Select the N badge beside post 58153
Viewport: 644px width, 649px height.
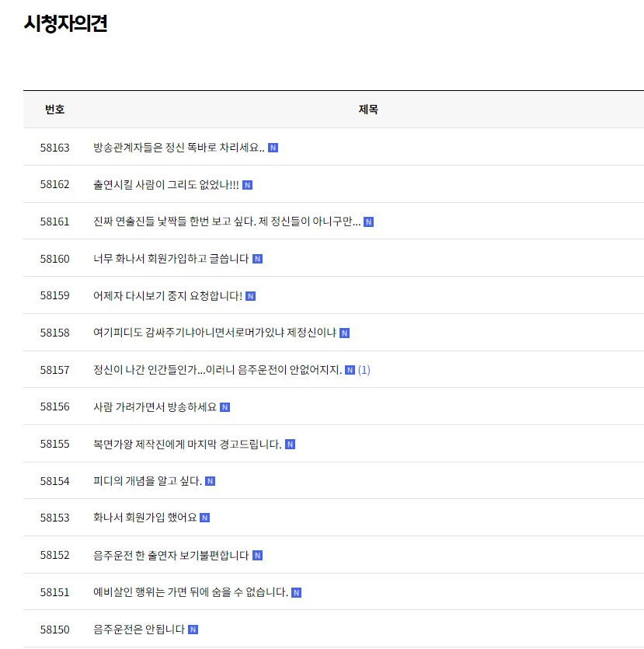click(x=204, y=517)
